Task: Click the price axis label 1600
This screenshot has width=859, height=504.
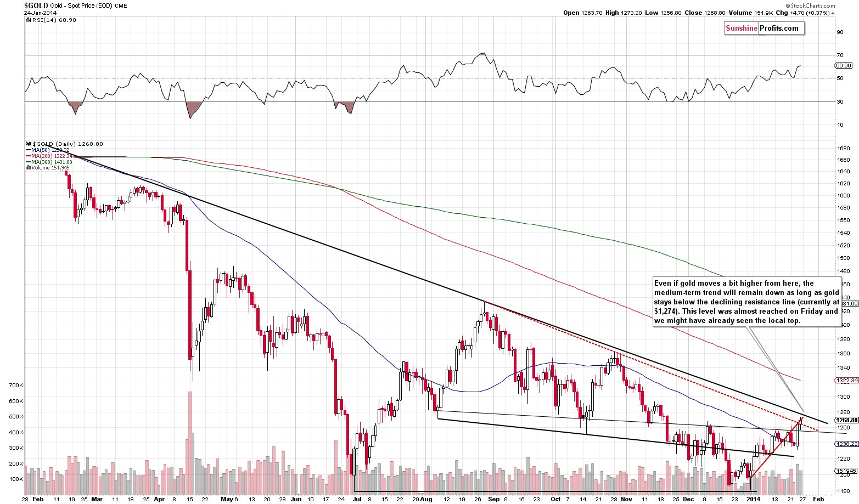Action: coord(844,195)
